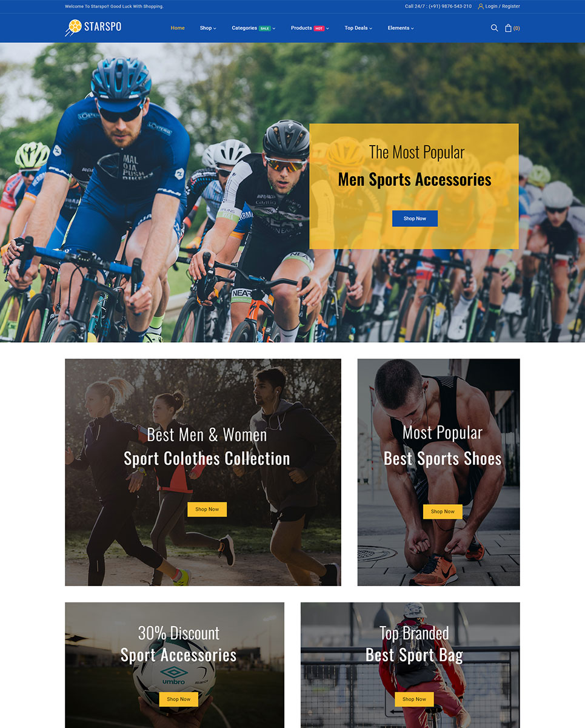The height and width of the screenshot is (728, 585).
Task: Click the search magnifier icon
Action: coord(494,28)
